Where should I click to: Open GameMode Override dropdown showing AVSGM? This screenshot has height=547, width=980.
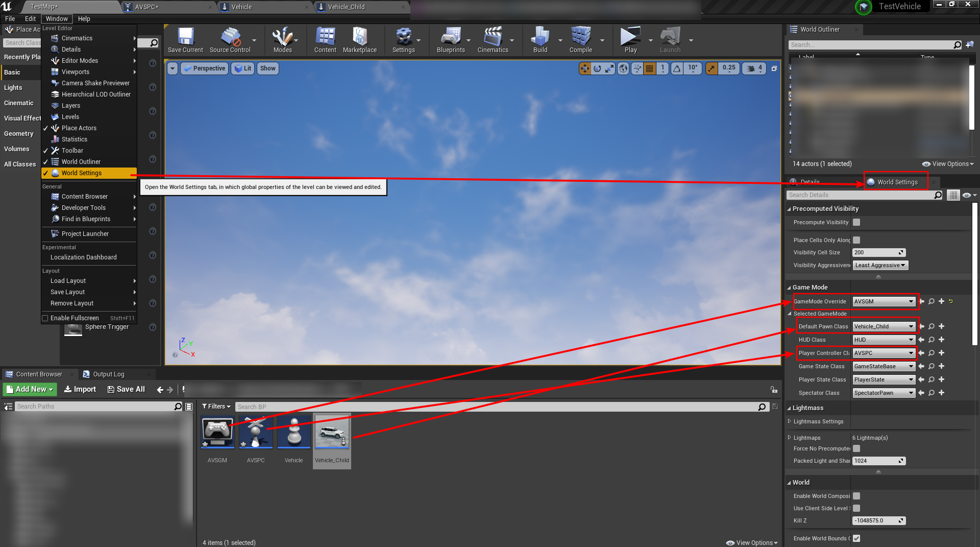click(884, 301)
